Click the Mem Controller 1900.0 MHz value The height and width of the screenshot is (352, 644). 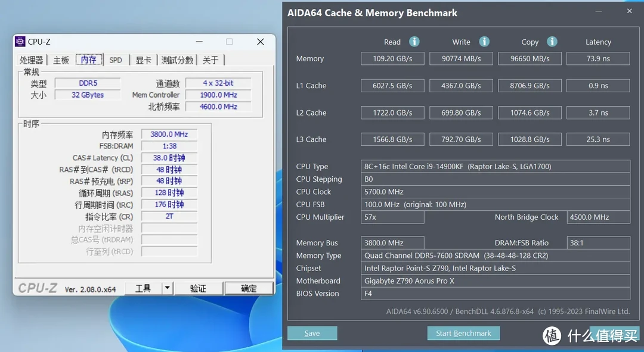218,95
